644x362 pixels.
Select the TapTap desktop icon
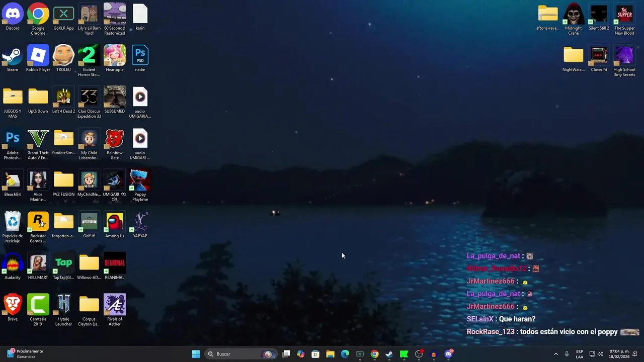point(63,266)
